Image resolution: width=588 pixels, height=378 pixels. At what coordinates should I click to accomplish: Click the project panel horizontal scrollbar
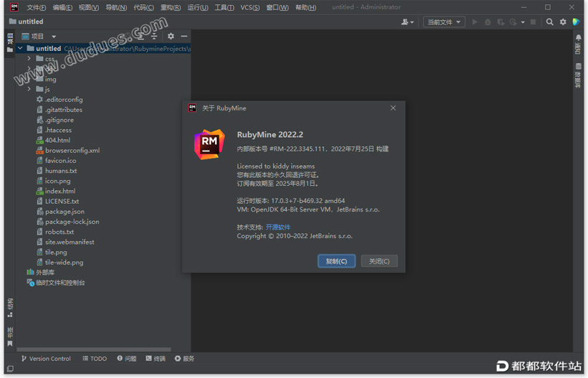94,349
